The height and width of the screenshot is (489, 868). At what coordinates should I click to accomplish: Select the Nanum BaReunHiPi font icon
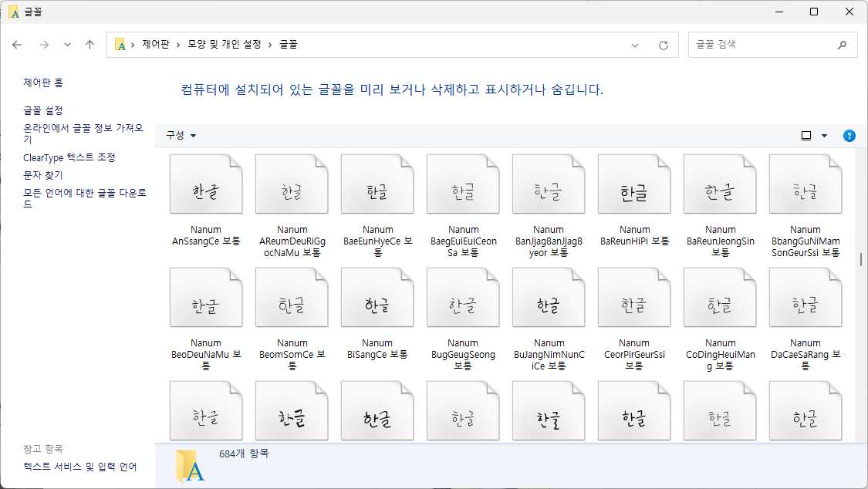pyautogui.click(x=634, y=184)
